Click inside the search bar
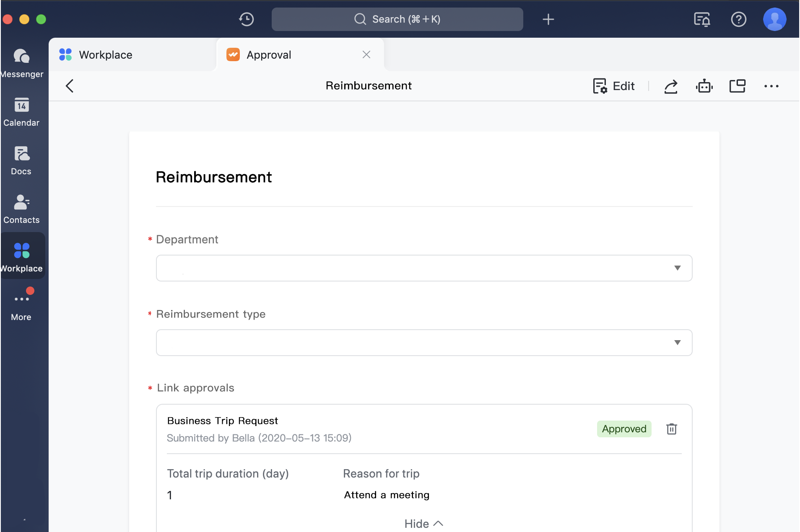This screenshot has height=532, width=800. click(x=397, y=19)
